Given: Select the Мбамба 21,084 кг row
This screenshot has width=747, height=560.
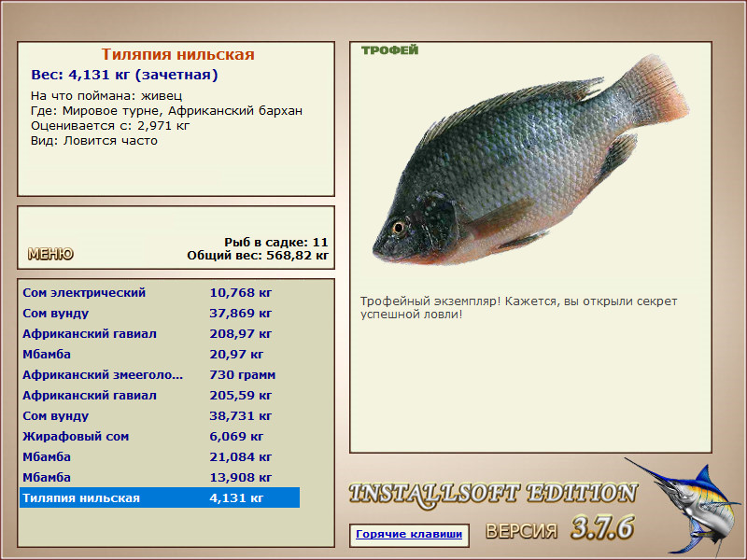Looking at the screenshot, I should pos(160,456).
